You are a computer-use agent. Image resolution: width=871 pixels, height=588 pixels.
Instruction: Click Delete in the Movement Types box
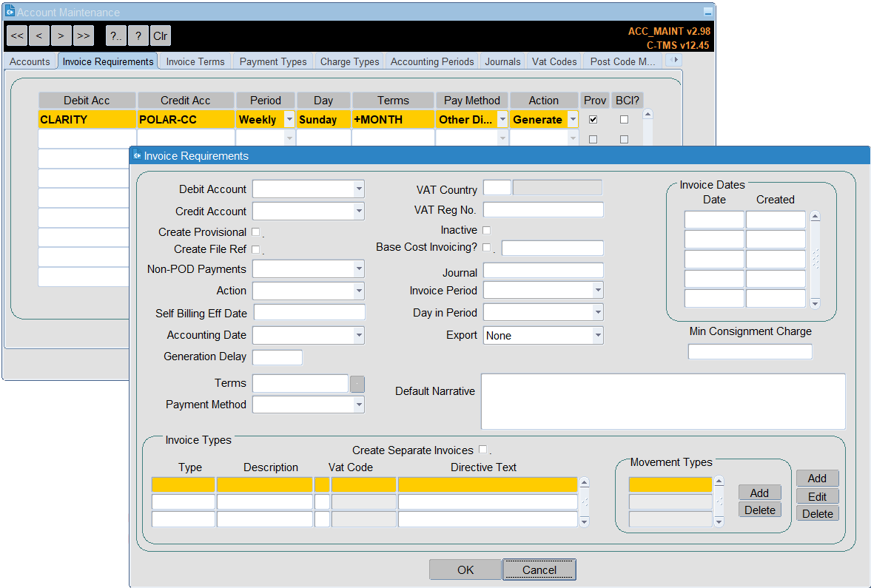(759, 510)
